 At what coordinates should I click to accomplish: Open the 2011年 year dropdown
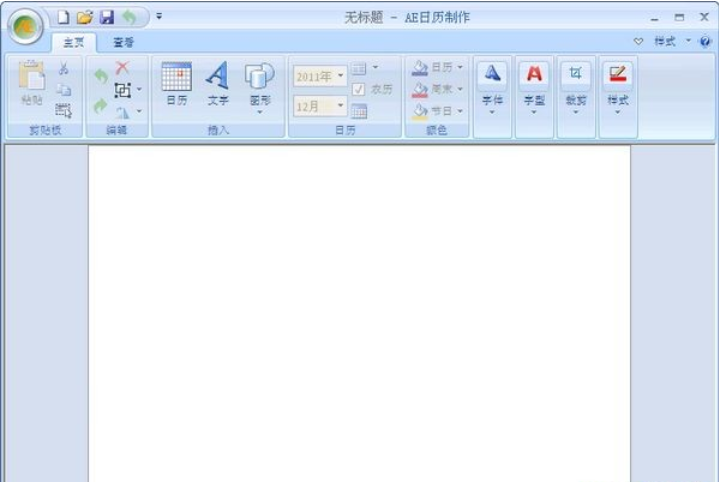point(320,76)
